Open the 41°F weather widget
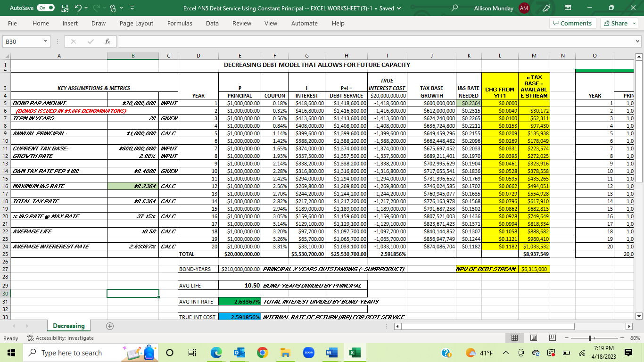The image size is (644, 362). [x=479, y=353]
